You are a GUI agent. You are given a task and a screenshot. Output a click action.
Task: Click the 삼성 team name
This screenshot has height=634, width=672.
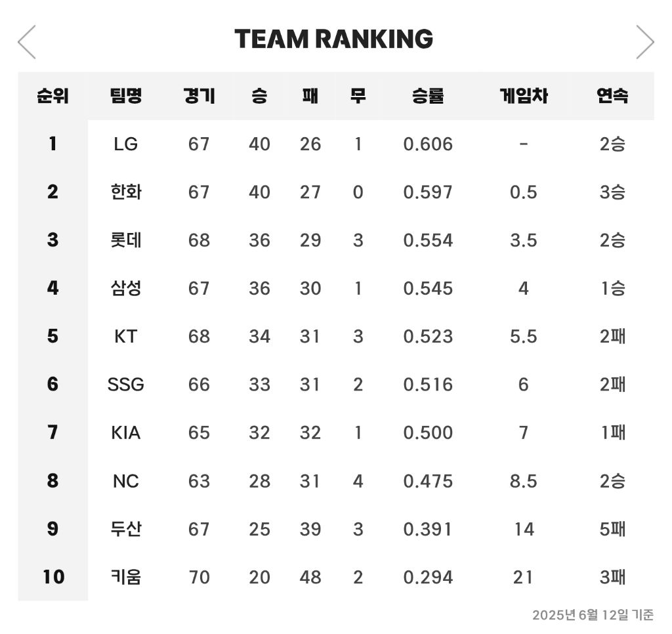[125, 288]
